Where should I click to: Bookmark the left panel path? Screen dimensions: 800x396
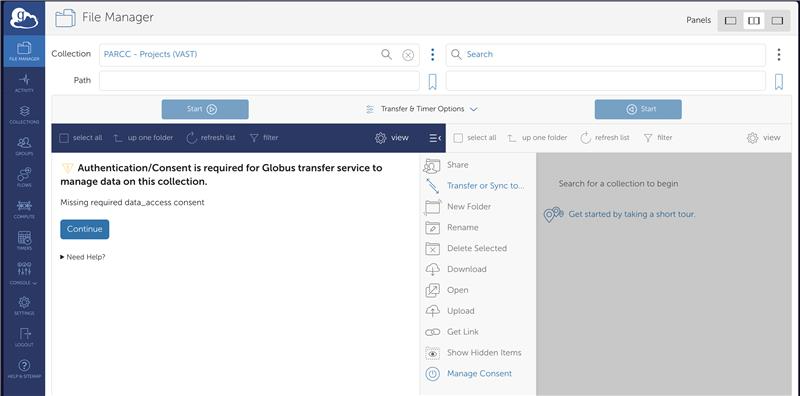[432, 82]
